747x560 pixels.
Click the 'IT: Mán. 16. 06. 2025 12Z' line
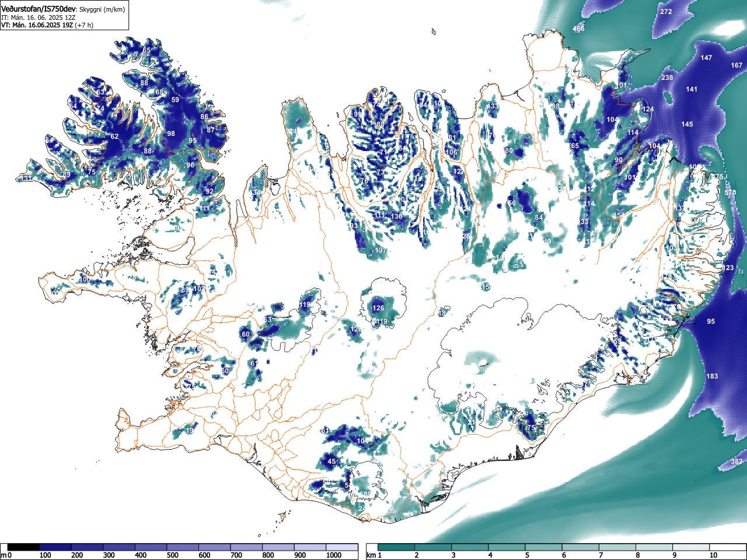tap(39, 17)
